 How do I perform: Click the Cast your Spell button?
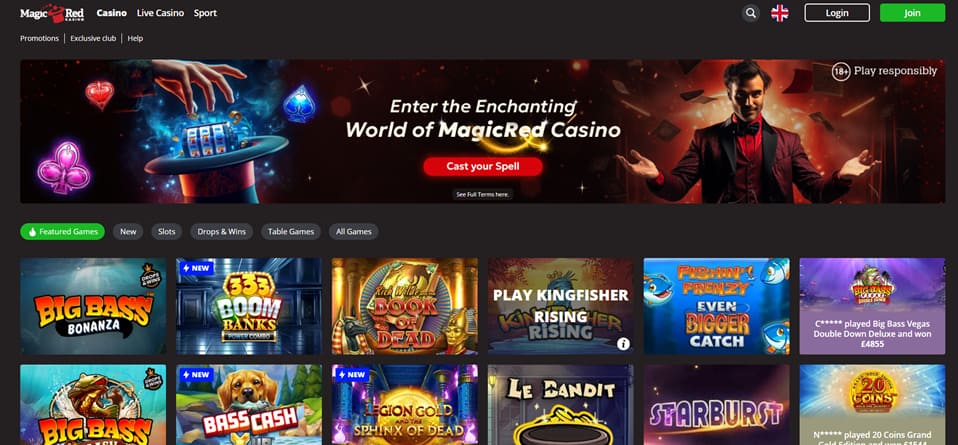click(x=483, y=166)
